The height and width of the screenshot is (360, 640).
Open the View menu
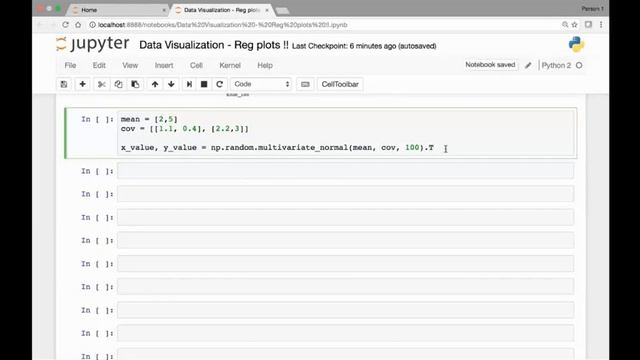click(x=130, y=65)
